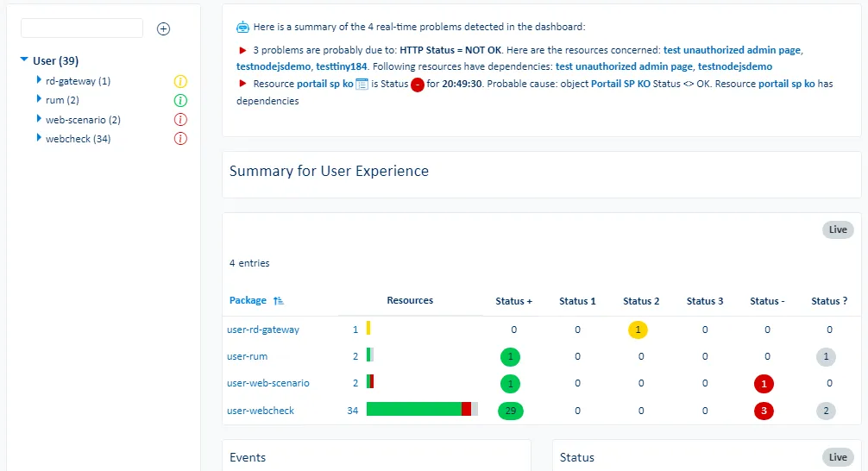Click the plus icon beside the search box

tap(163, 28)
